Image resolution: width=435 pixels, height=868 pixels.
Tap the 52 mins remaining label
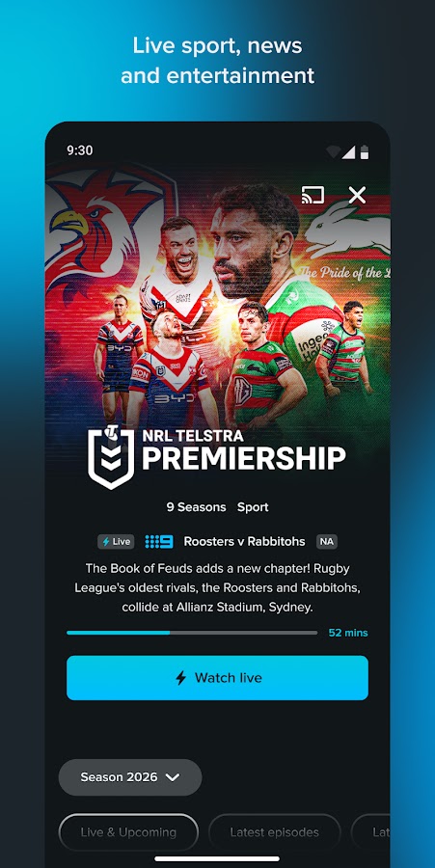348,633
